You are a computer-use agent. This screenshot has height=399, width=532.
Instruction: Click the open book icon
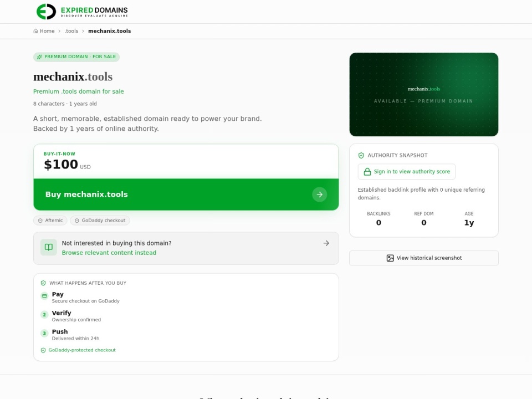49,247
